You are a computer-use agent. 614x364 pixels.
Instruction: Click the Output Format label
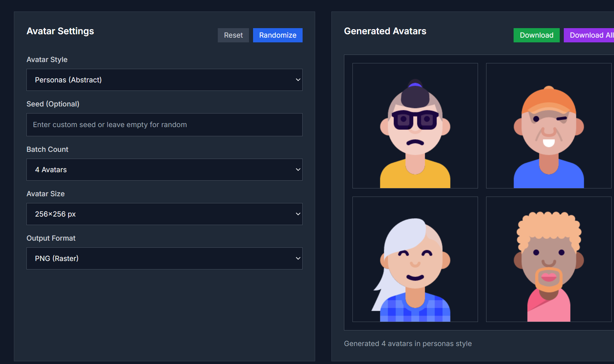tap(51, 238)
